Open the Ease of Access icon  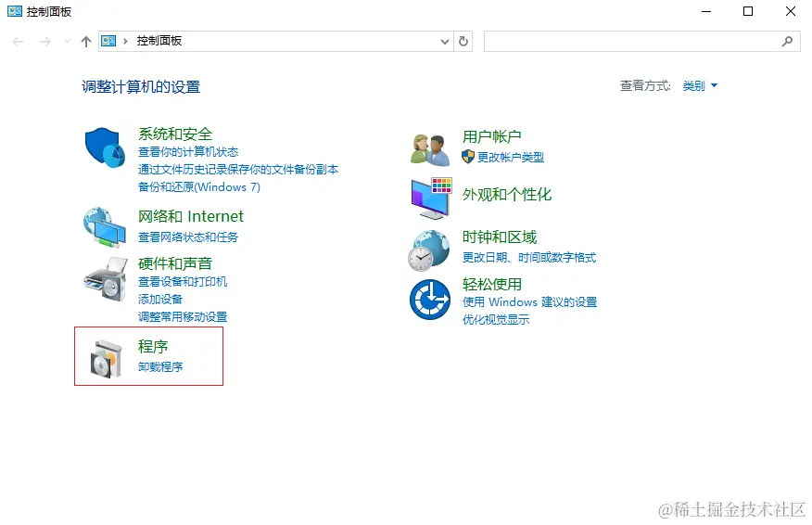pos(430,300)
